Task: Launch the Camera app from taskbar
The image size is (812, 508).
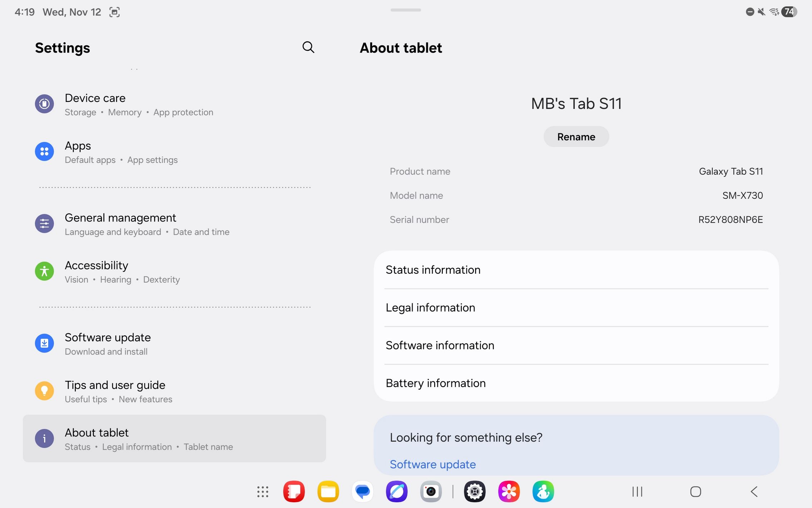Action: [x=431, y=492]
